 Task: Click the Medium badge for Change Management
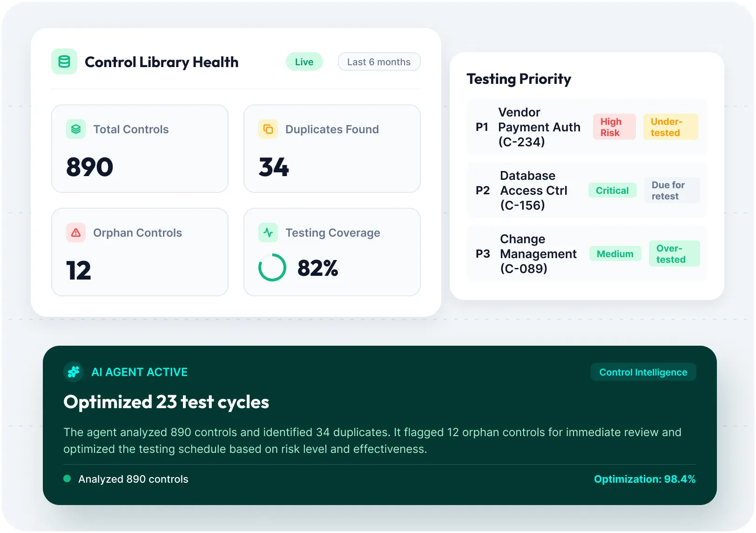click(x=615, y=253)
